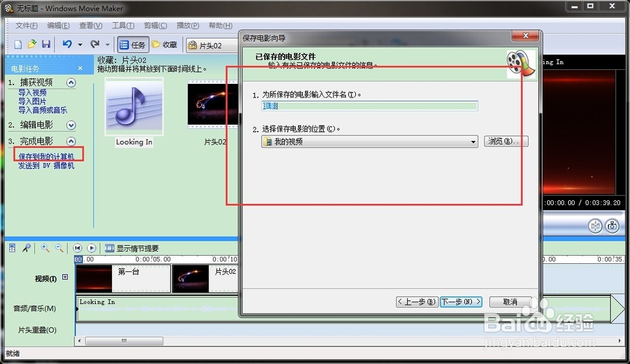Zoom out on the timeline
This screenshot has width=630, height=364.
pyautogui.click(x=59, y=248)
